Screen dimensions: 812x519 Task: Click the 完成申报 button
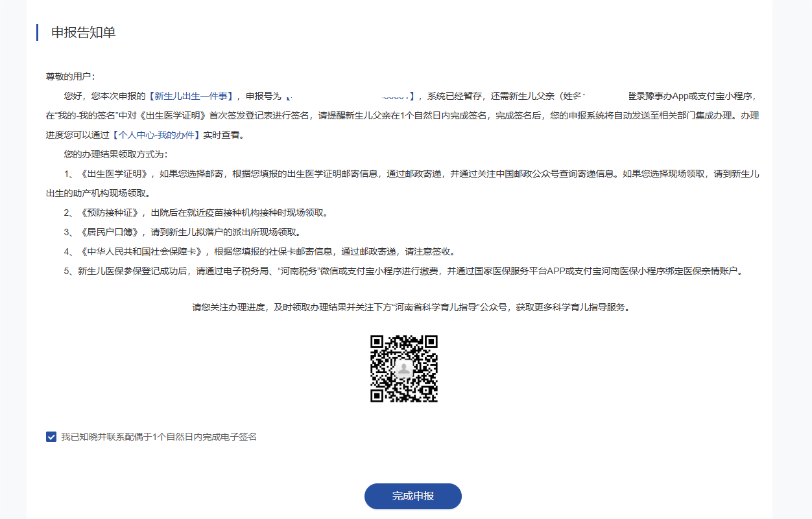tap(412, 496)
